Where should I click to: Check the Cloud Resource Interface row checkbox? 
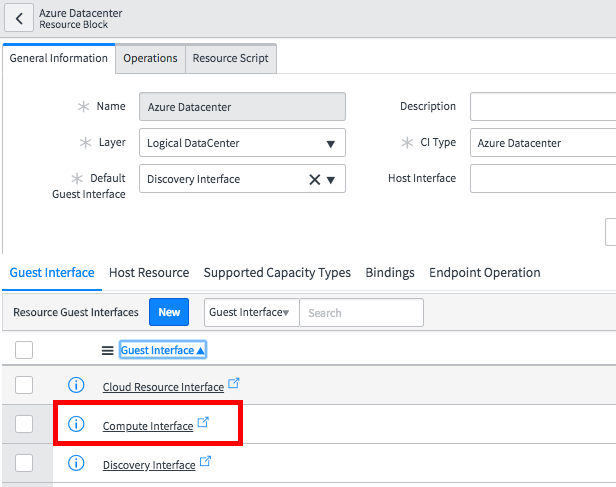[x=24, y=385]
